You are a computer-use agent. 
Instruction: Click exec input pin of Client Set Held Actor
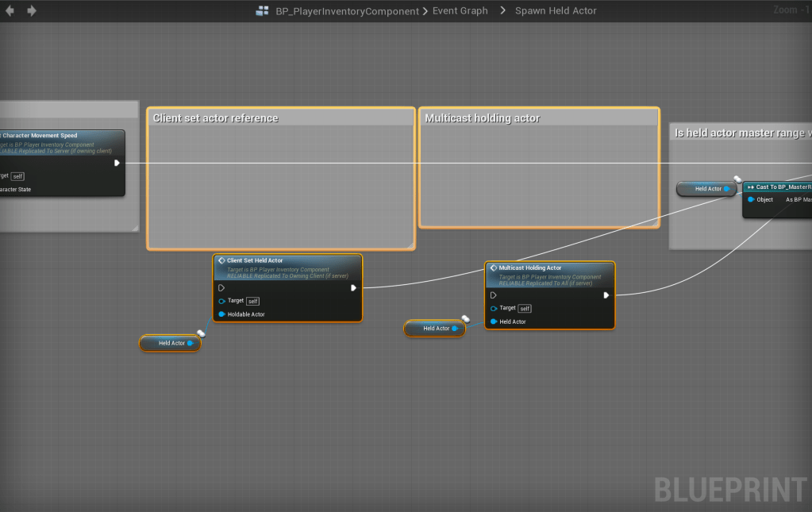coord(221,288)
